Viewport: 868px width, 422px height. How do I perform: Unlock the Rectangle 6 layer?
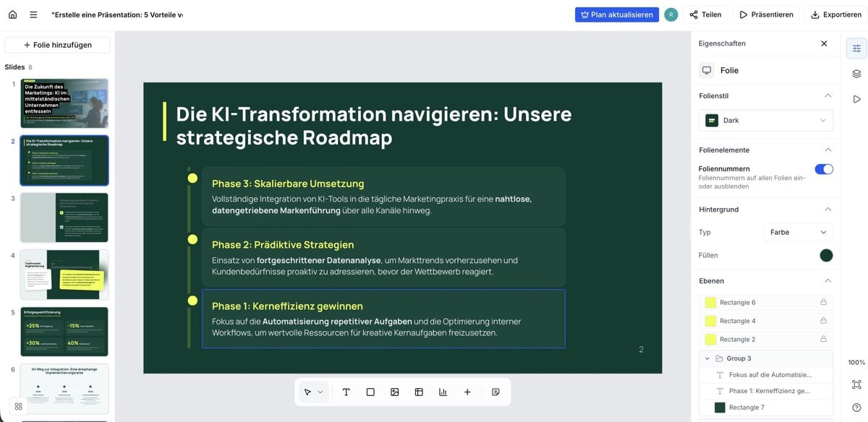pyautogui.click(x=822, y=301)
